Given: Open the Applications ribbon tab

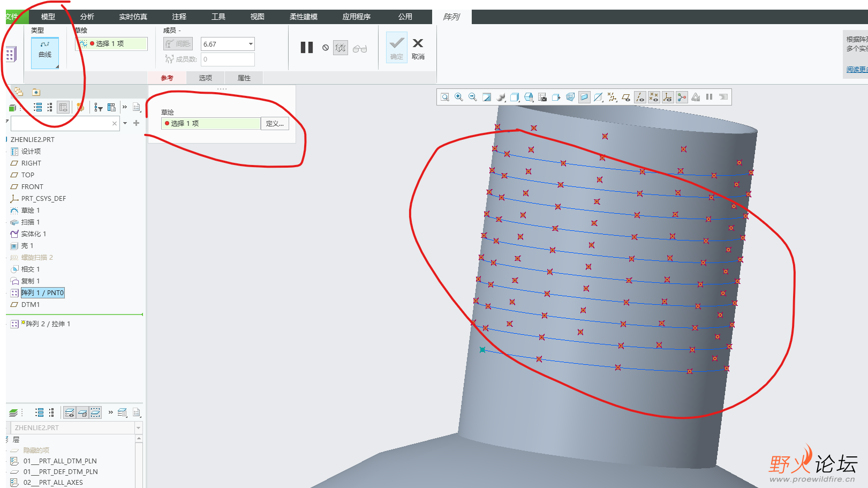Looking at the screenshot, I should click(x=357, y=17).
